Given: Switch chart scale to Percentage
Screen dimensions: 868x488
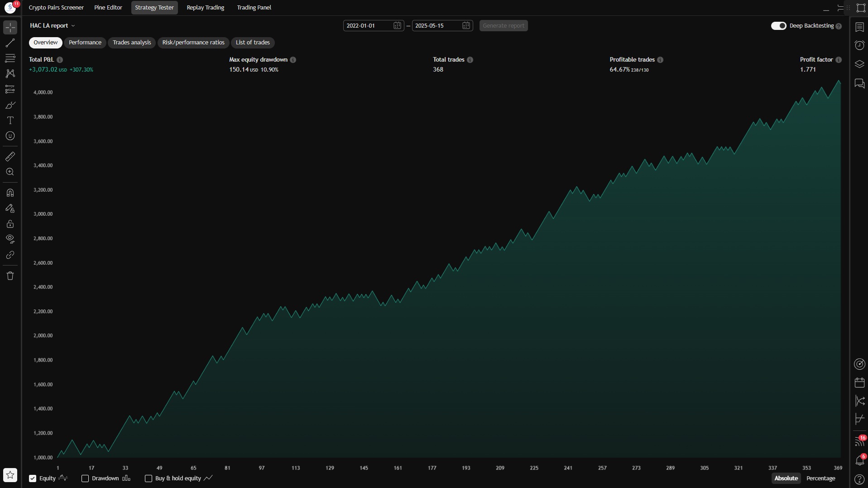Looking at the screenshot, I should tap(820, 478).
